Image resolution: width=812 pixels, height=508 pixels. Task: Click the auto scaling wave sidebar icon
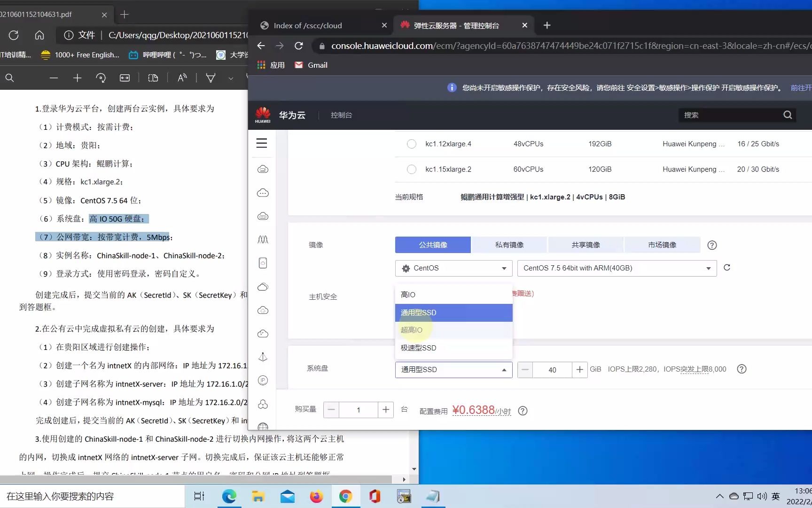pos(263,239)
